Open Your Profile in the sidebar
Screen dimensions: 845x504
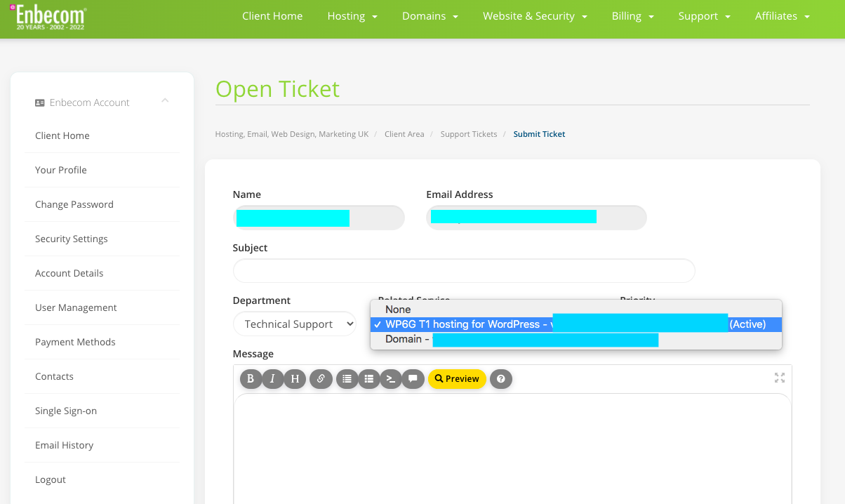coord(61,170)
